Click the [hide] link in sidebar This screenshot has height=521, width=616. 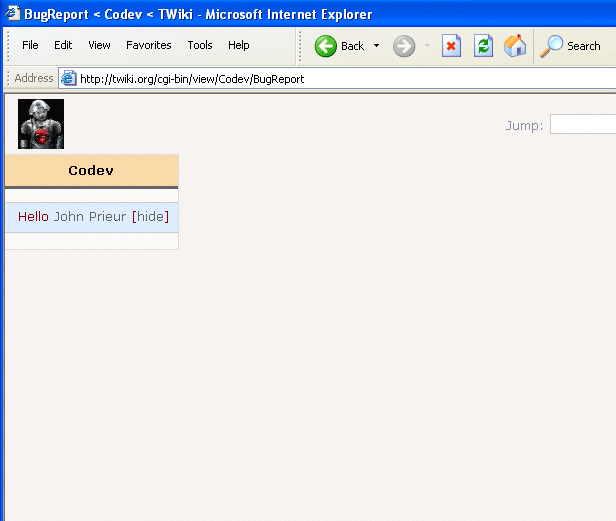(151, 217)
